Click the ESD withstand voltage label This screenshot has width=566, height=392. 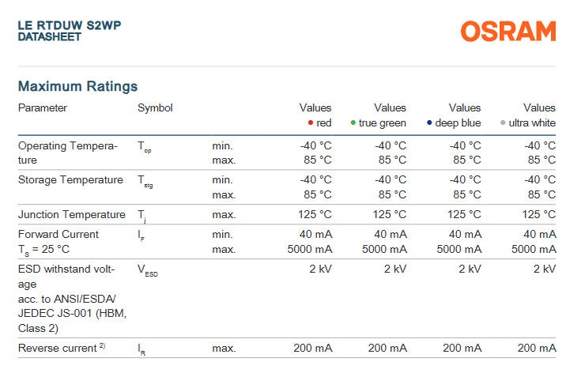point(66,277)
